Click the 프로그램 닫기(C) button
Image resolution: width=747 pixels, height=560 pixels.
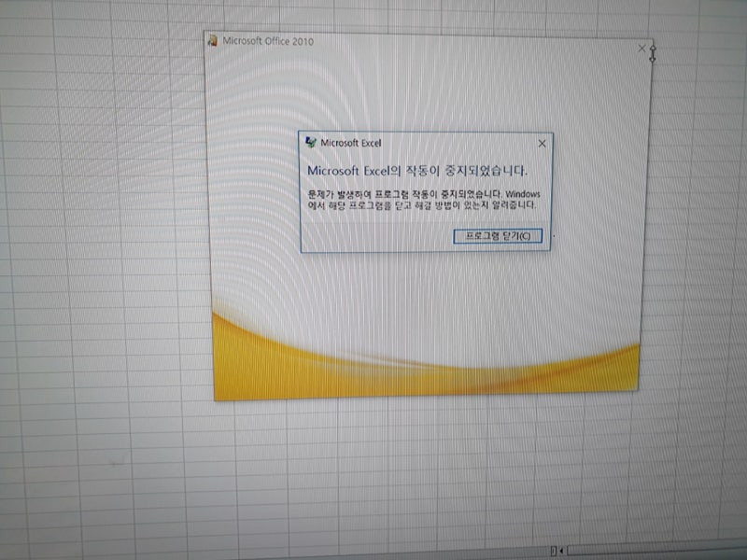[498, 236]
